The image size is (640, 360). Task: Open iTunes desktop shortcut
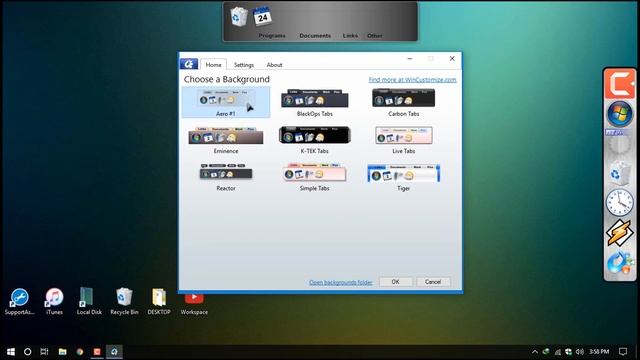(x=54, y=302)
